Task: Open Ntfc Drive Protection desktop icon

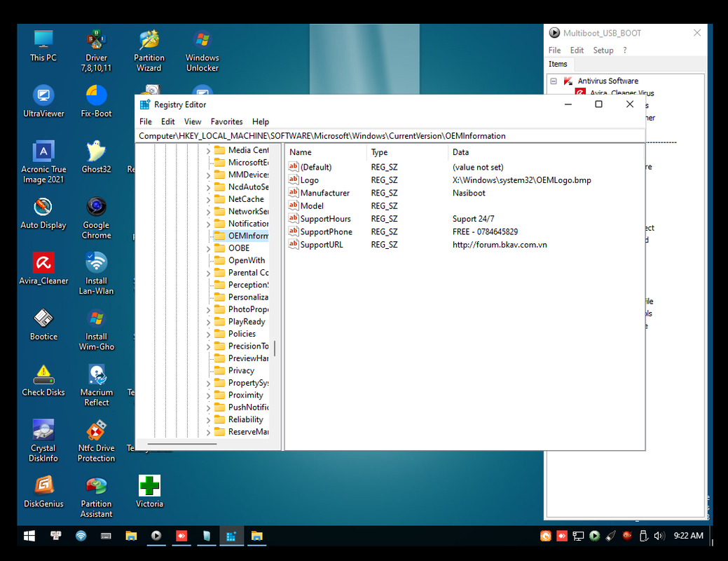Action: point(96,441)
